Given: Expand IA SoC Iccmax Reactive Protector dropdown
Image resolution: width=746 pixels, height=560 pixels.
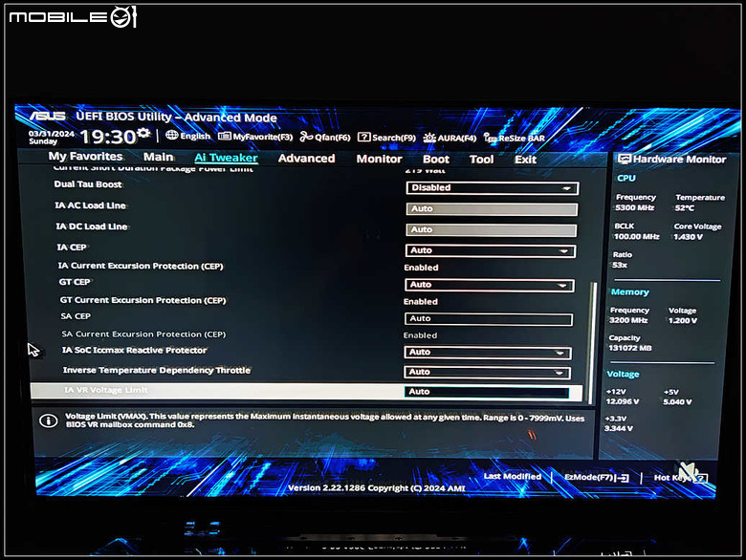Looking at the screenshot, I should [488, 353].
